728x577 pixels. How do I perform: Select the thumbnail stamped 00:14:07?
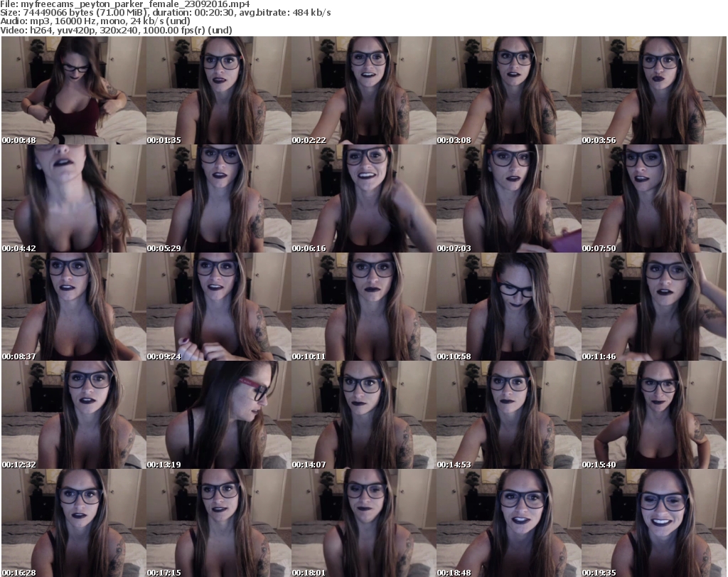point(363,415)
